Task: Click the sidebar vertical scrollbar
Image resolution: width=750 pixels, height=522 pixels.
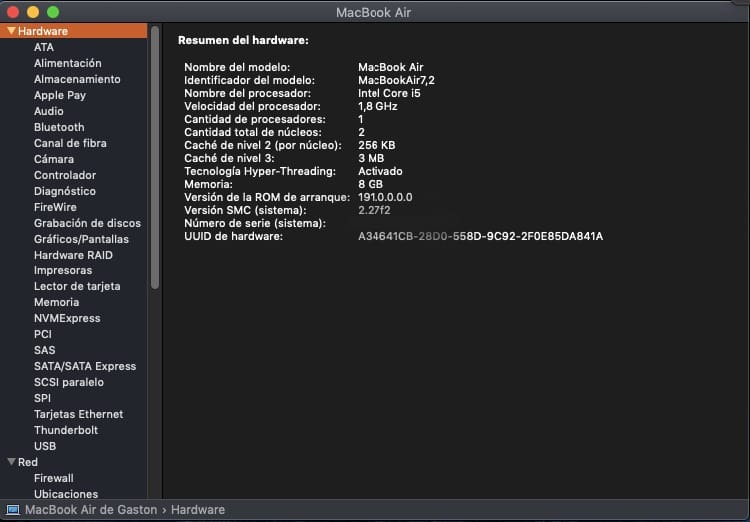Action: [154, 158]
